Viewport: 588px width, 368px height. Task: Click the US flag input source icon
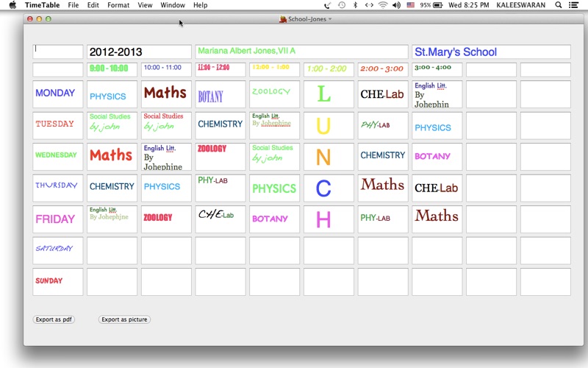click(411, 5)
